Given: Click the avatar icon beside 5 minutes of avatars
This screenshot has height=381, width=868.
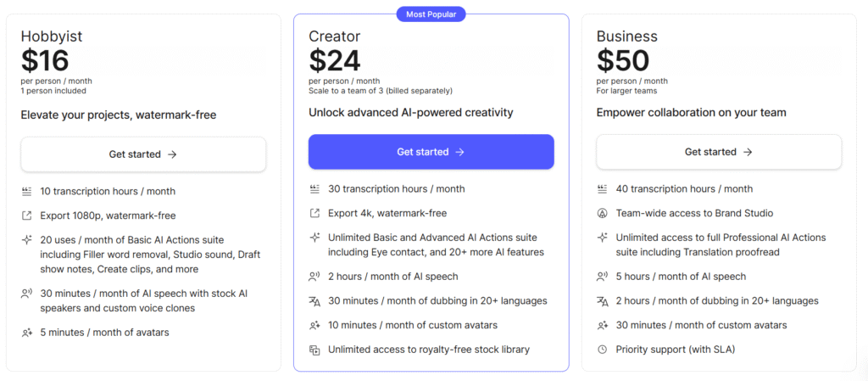Looking at the screenshot, I should (27, 333).
